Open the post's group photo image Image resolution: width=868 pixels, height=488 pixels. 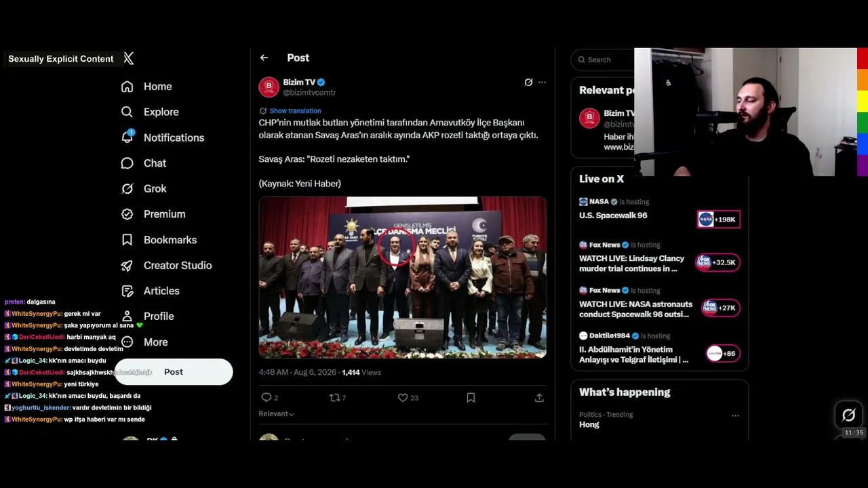[402, 277]
